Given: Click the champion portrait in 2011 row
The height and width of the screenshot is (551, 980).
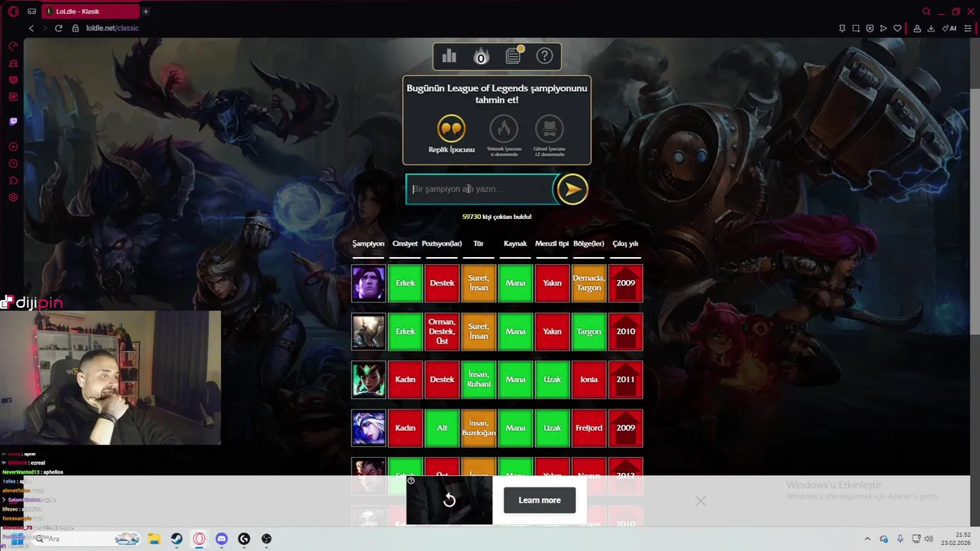Looking at the screenshot, I should pos(368,380).
